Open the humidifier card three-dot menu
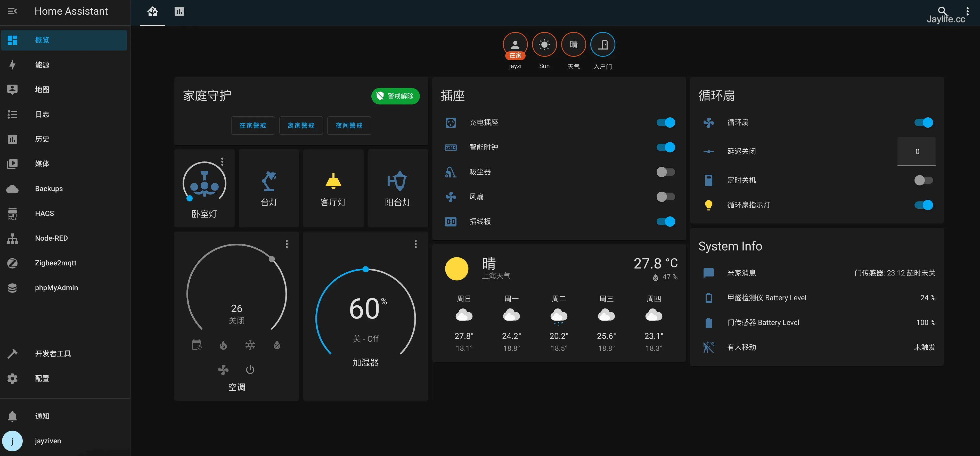Image resolution: width=980 pixels, height=456 pixels. click(x=415, y=244)
